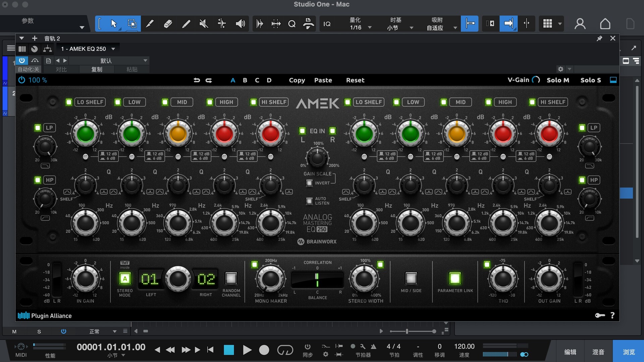Click the 复制 copy button
The width and height of the screenshot is (644, 362).
click(97, 69)
